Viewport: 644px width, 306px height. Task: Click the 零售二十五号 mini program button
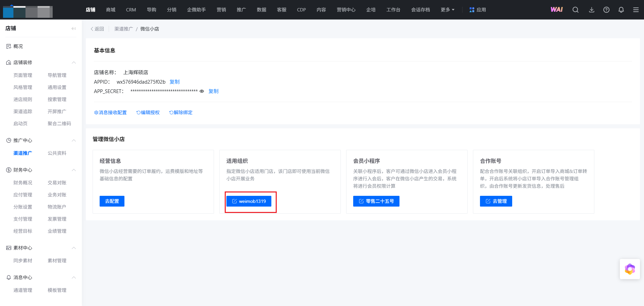pos(376,201)
